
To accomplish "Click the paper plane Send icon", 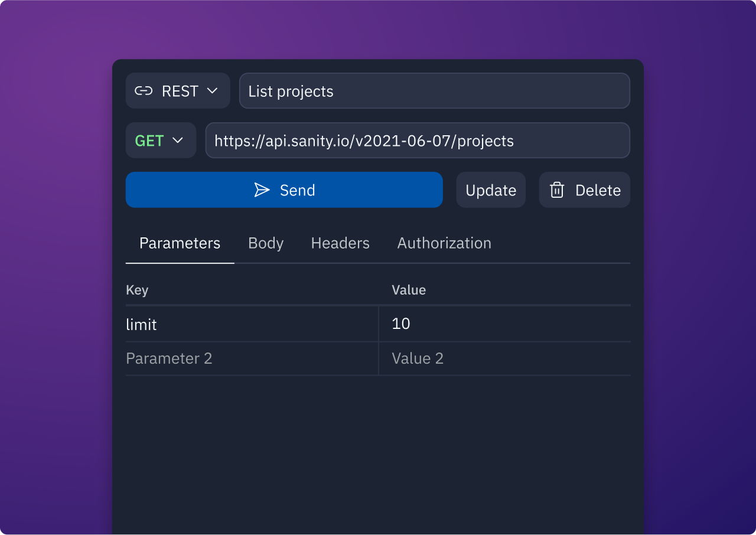I will [x=262, y=190].
